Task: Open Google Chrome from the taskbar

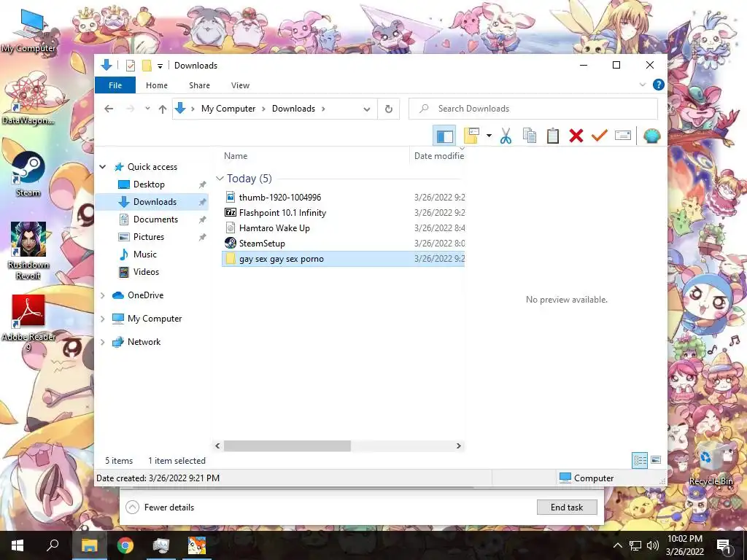Action: pyautogui.click(x=125, y=545)
